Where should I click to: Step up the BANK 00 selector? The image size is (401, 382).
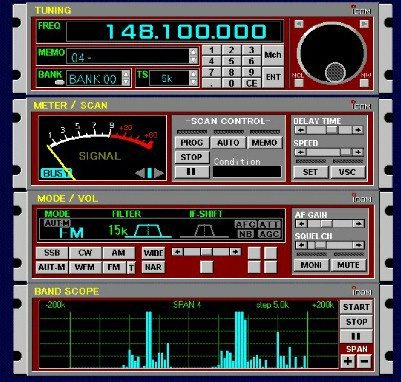(x=126, y=74)
